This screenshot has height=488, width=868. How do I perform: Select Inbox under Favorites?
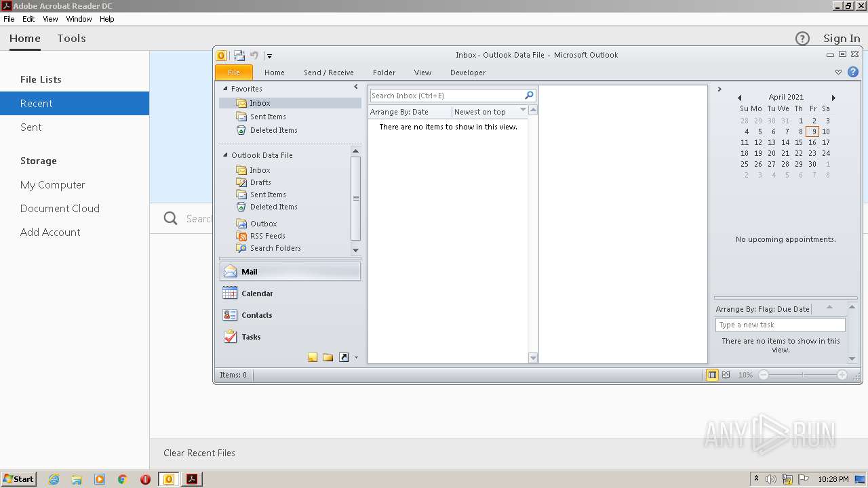point(290,103)
